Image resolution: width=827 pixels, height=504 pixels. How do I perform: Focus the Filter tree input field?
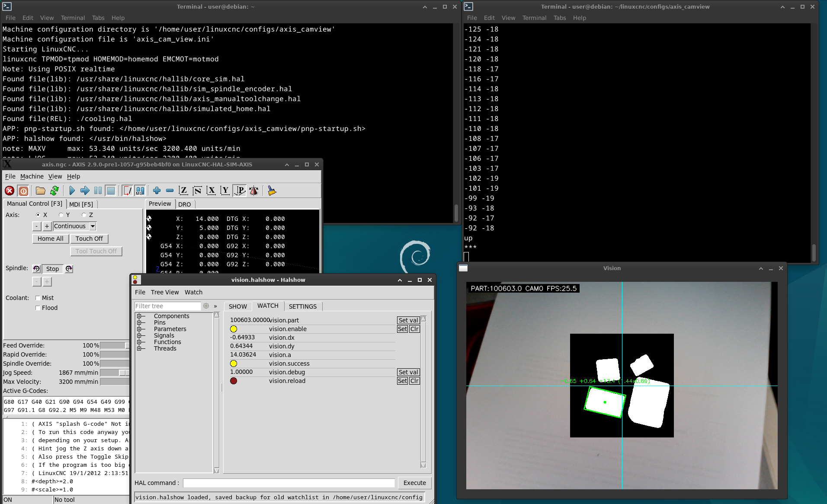point(168,306)
